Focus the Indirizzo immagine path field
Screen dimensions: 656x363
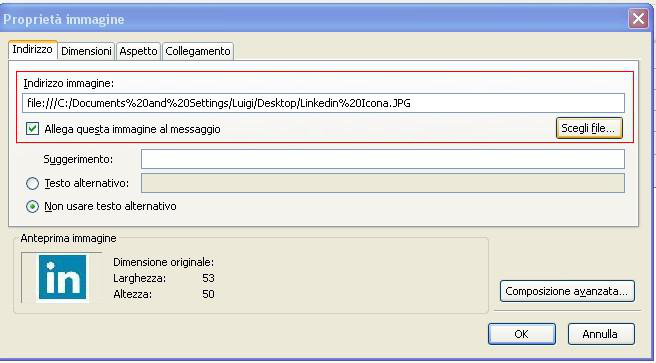point(323,103)
